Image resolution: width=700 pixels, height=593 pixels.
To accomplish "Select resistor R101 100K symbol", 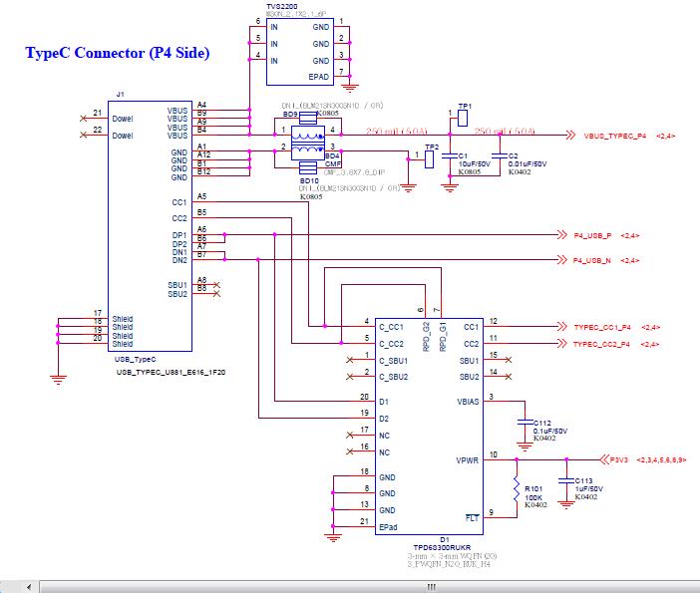I will [517, 489].
